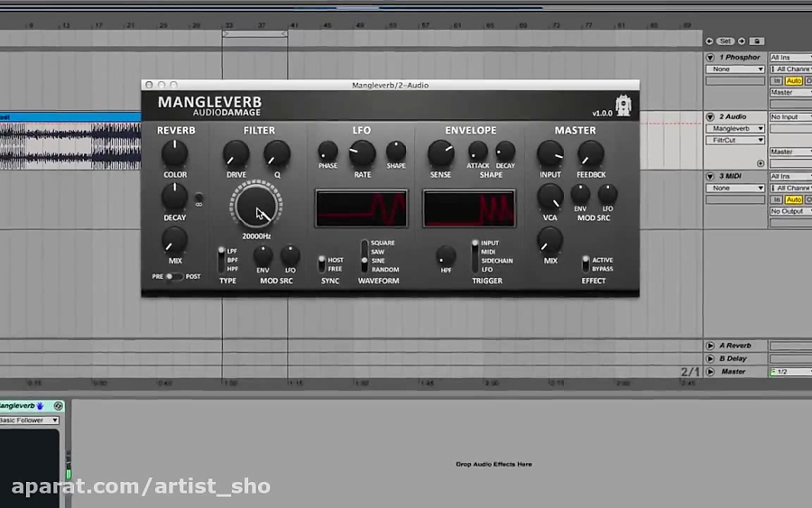Viewport: 812px width, 508px height.
Task: Click the envelope DECAY shape knob
Action: click(505, 152)
